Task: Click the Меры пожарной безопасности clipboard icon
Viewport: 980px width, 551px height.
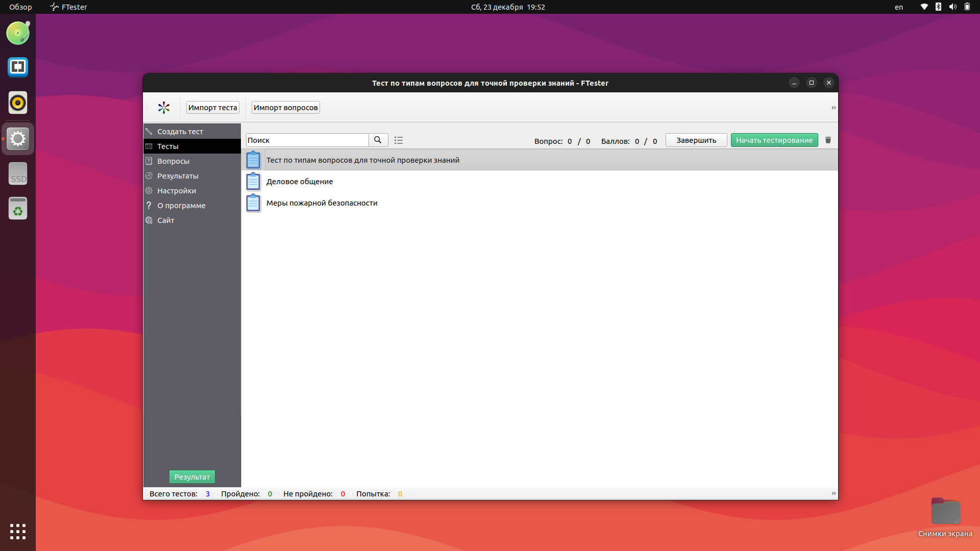Action: (x=253, y=203)
